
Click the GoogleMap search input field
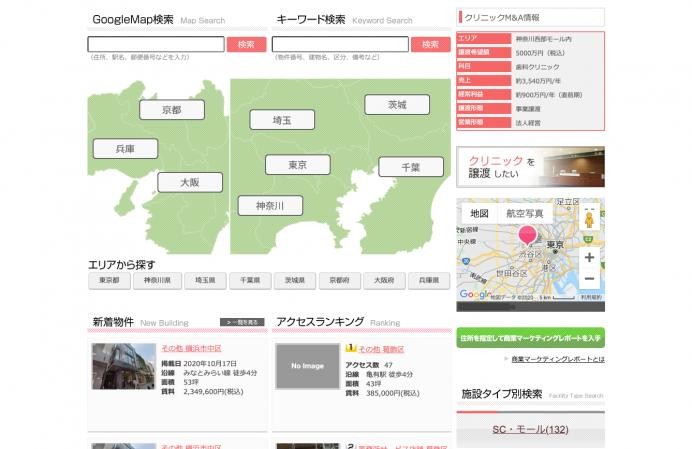pyautogui.click(x=156, y=44)
